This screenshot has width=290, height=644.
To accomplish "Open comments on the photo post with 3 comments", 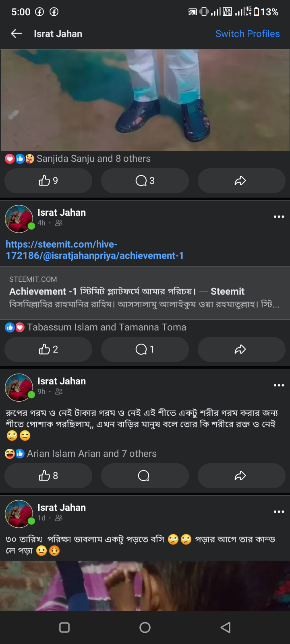I will click(145, 181).
